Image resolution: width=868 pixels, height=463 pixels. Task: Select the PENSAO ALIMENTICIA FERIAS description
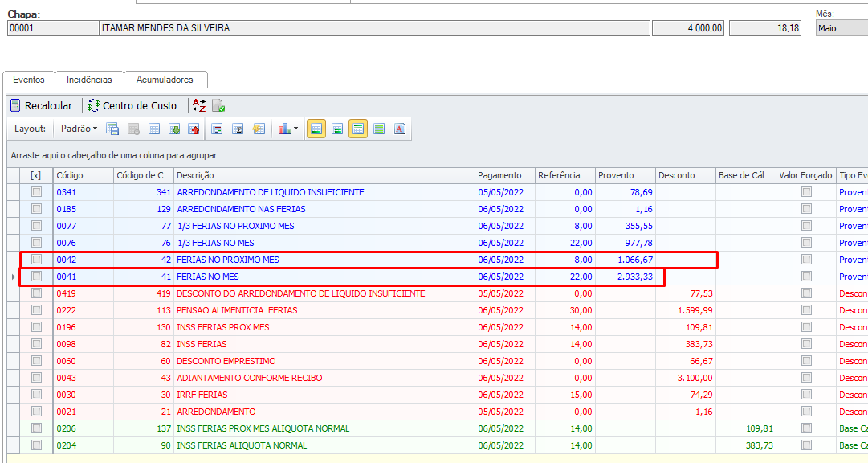[237, 310]
